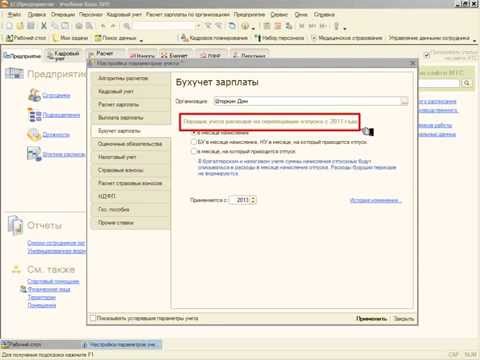Select 'БУ в месяце начисления, НУ...' radio button
Viewport: 480px width, 360px height.
(x=194, y=142)
